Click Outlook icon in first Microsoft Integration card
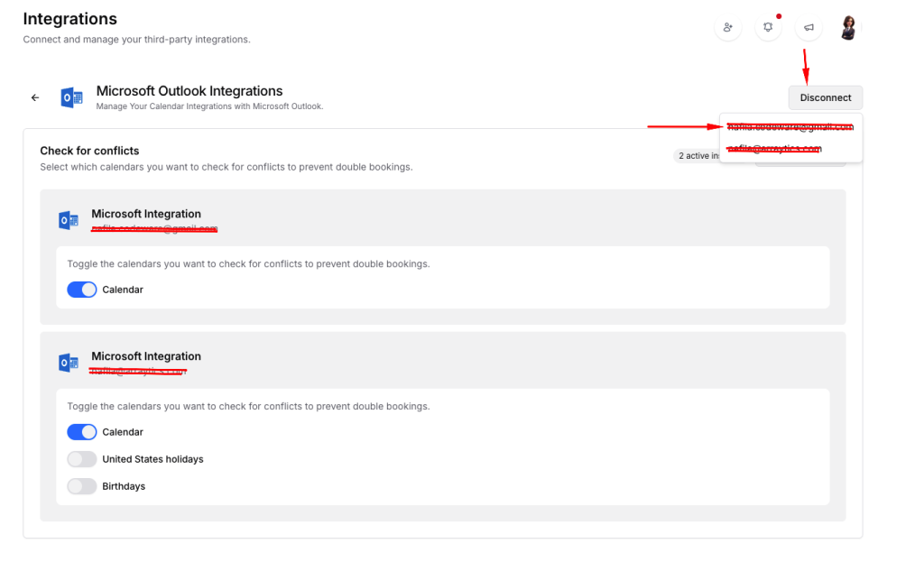Viewport: 924px width, 571px height. [69, 220]
